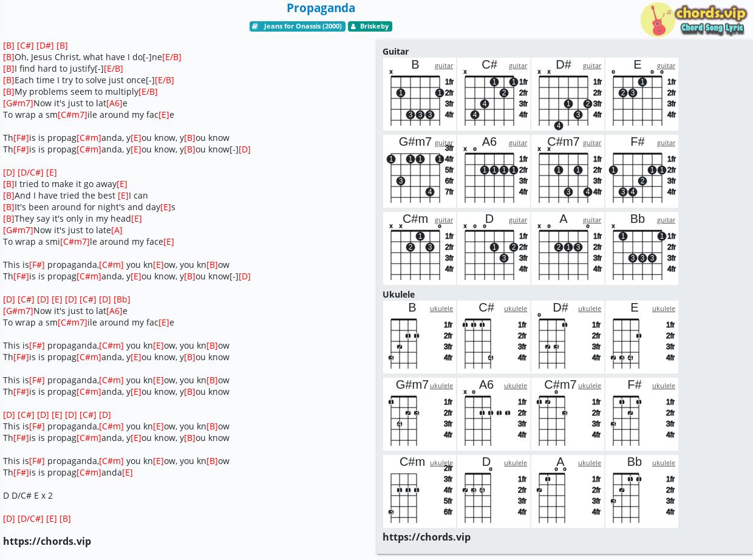This screenshot has width=753, height=560.
Task: Open the Propaganda song title link
Action: point(321,8)
